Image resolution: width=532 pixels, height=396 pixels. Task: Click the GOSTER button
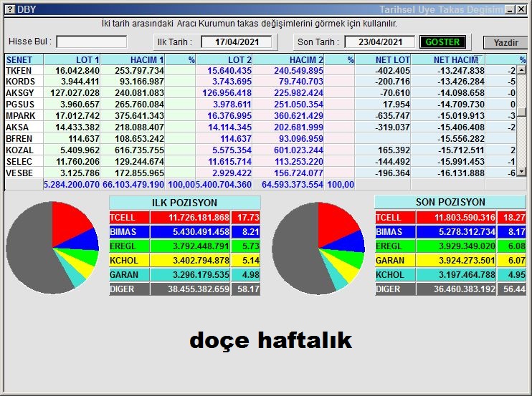pos(442,42)
